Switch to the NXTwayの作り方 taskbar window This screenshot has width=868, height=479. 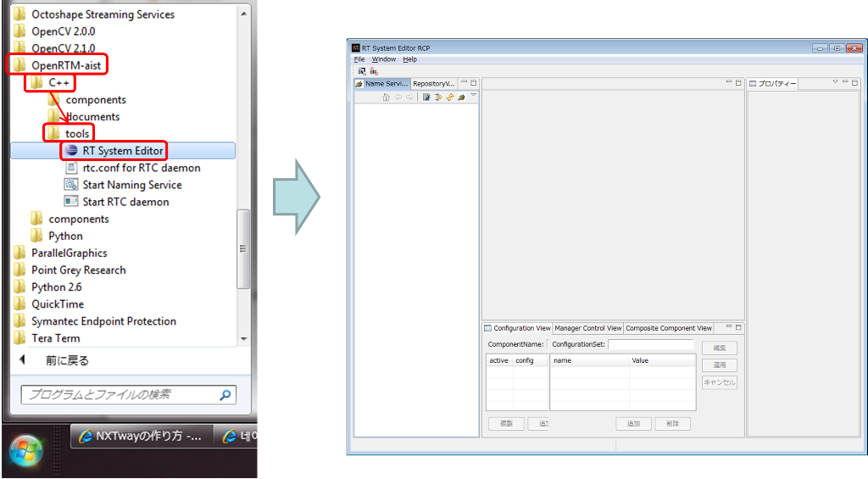coord(142,436)
